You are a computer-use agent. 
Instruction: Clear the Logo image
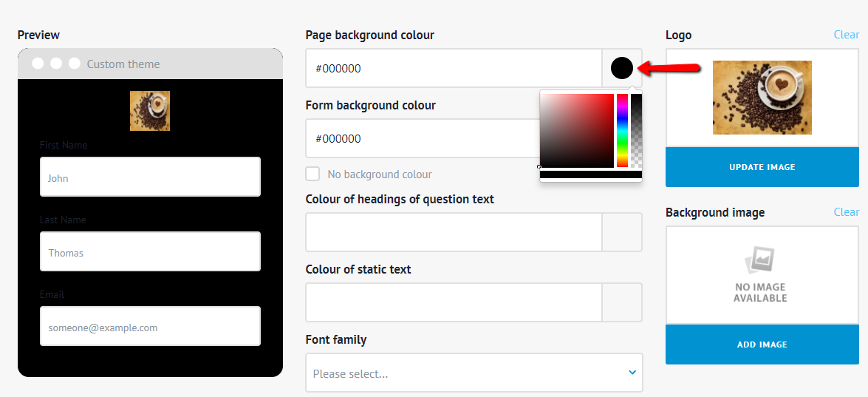(x=846, y=35)
